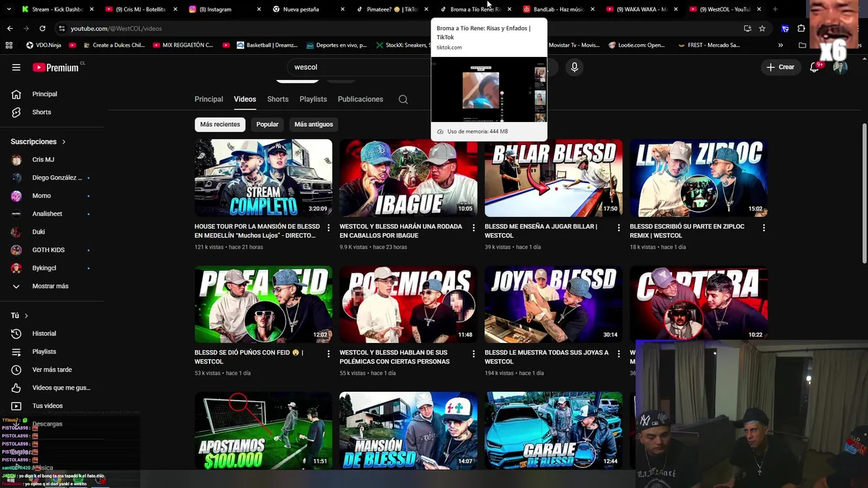Go back with browser back arrow
Screen dimensions: 868x488
click(x=9, y=28)
